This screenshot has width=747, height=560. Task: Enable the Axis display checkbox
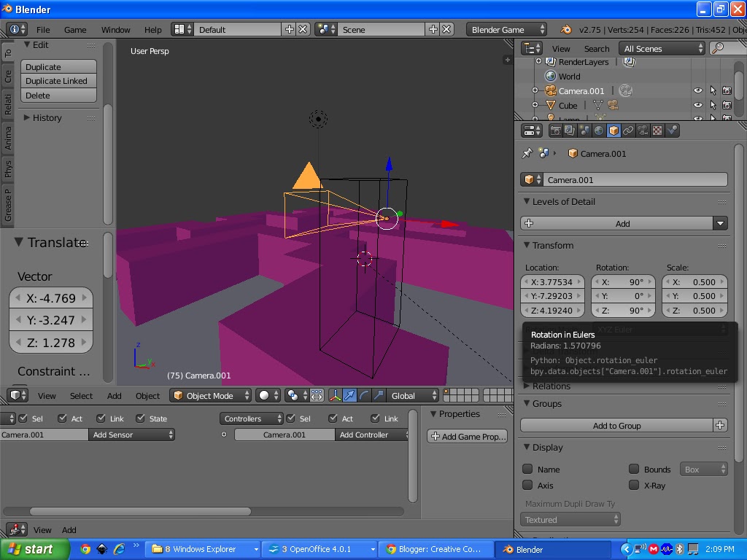click(x=527, y=485)
